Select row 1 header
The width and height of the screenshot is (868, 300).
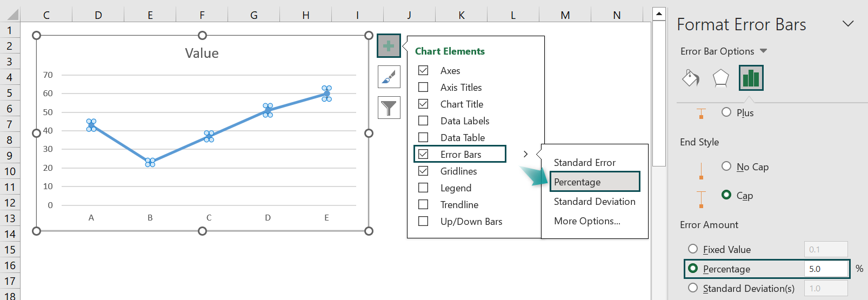pyautogui.click(x=10, y=30)
